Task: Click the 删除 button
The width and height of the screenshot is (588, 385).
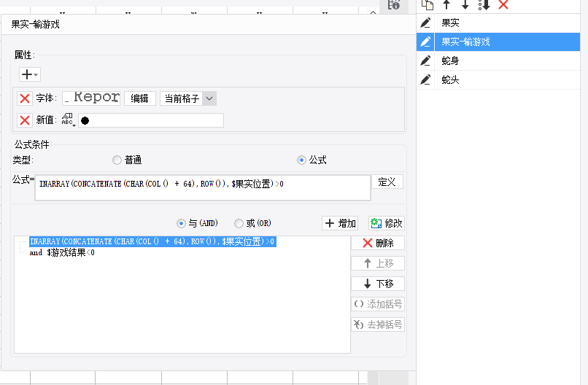Action: coord(378,243)
